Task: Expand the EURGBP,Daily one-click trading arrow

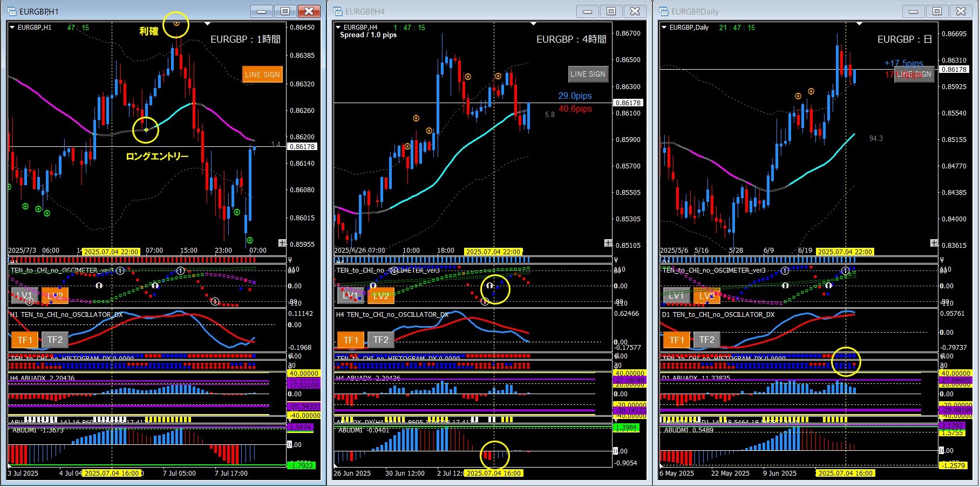Action: [664, 28]
